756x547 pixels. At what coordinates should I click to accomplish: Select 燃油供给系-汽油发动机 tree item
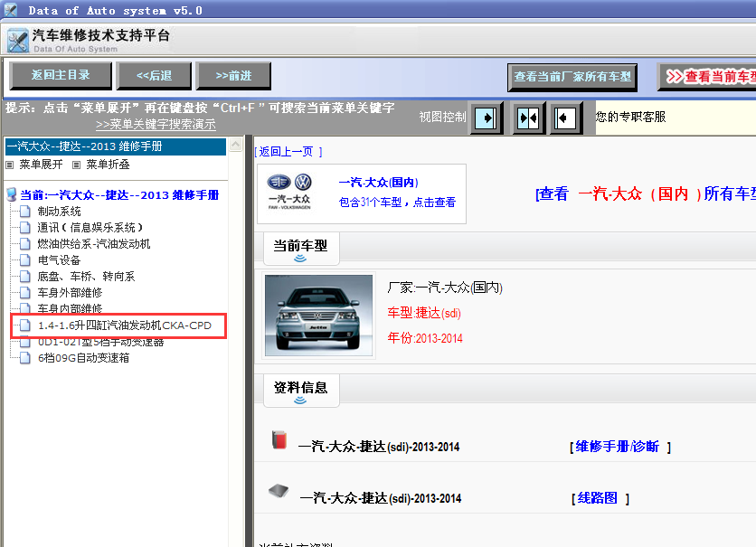[94, 244]
